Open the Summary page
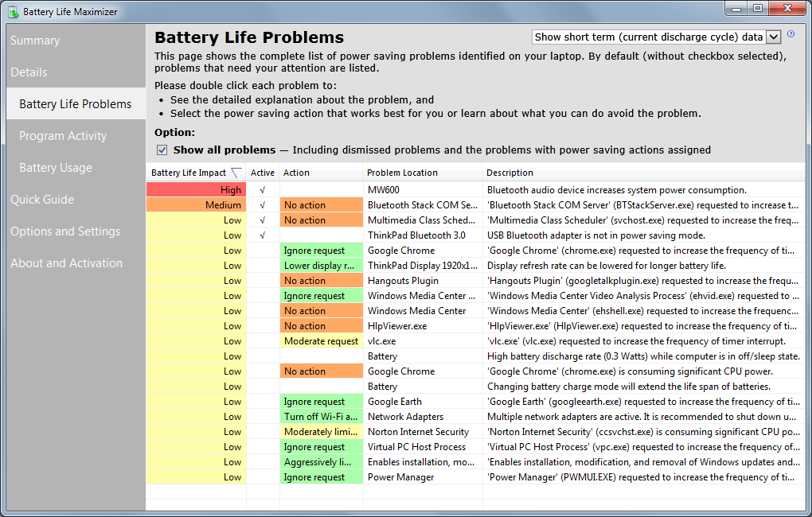 tap(35, 41)
